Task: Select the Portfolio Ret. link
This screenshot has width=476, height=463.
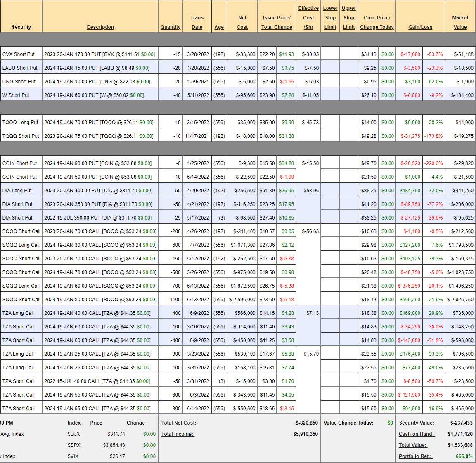Action: point(415,456)
